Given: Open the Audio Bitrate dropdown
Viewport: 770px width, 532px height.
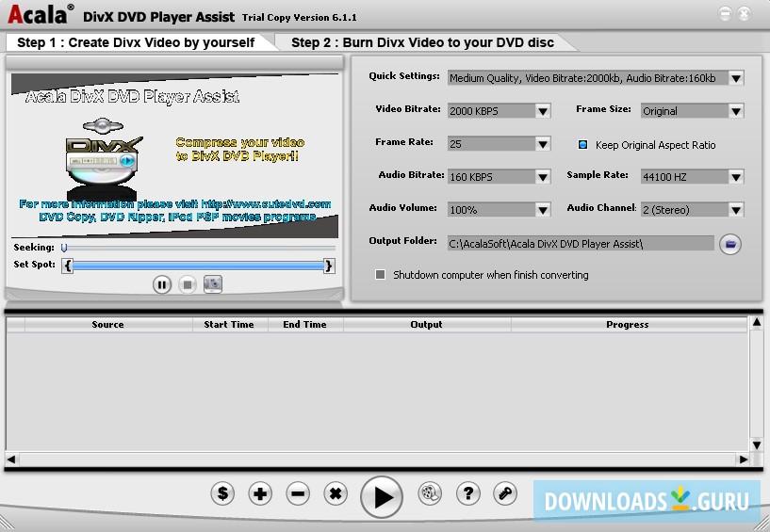Looking at the screenshot, I should [543, 177].
